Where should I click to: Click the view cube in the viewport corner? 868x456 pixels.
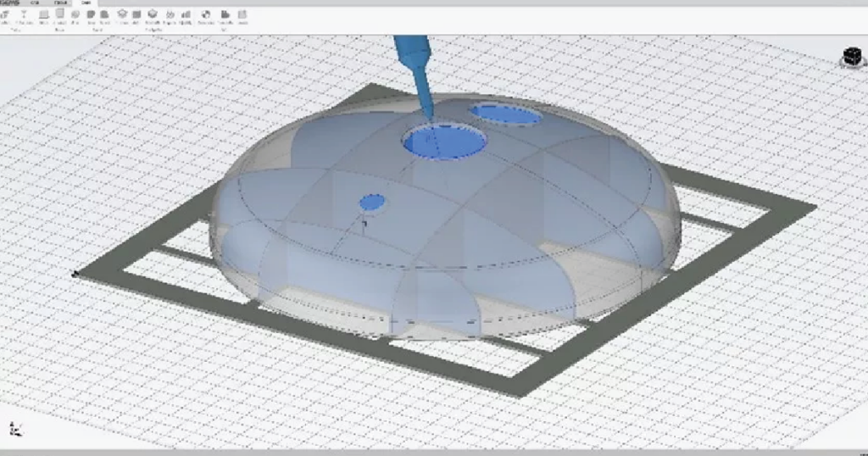849,58
